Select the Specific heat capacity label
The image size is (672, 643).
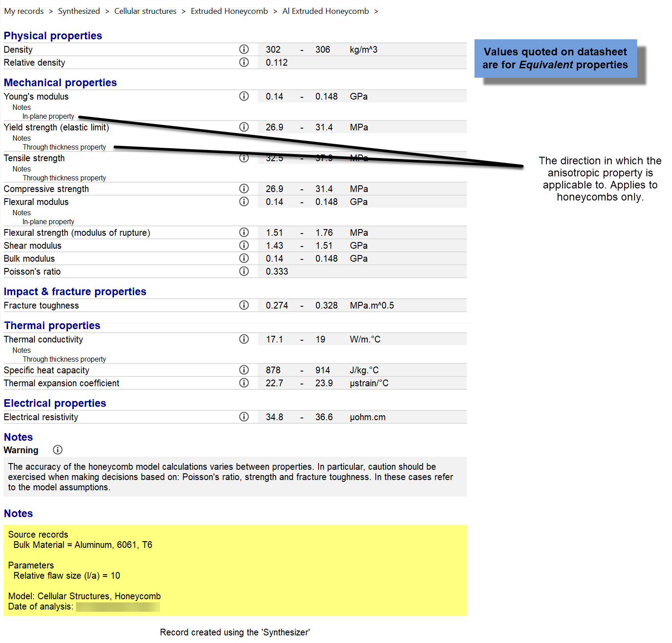tap(46, 370)
